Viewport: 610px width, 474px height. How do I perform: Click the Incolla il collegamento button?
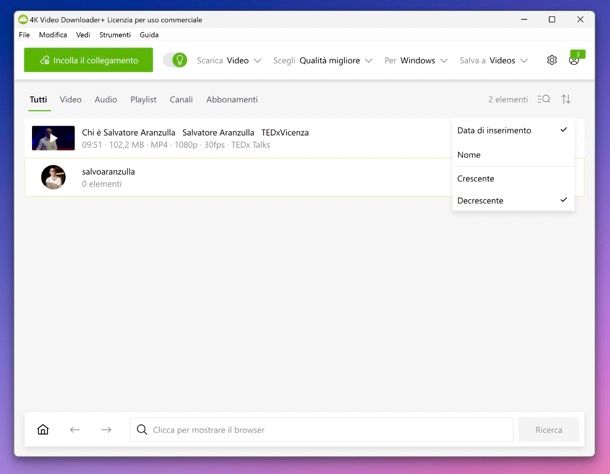(x=88, y=60)
